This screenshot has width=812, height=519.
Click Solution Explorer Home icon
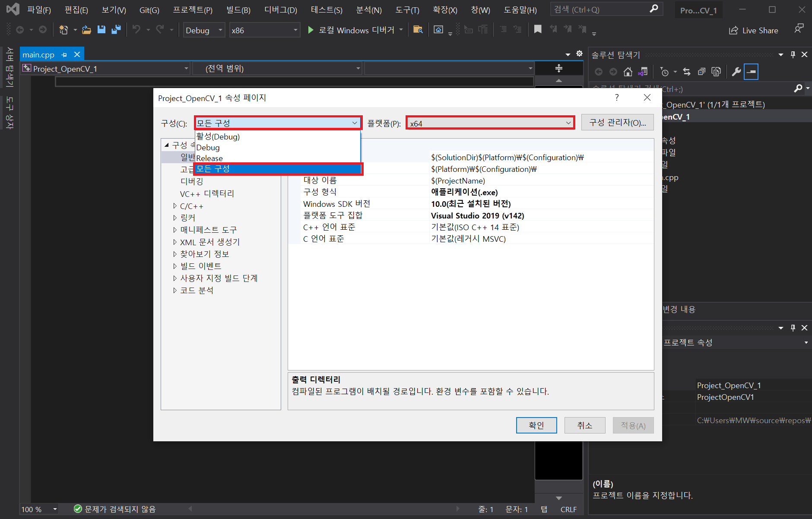pos(628,72)
